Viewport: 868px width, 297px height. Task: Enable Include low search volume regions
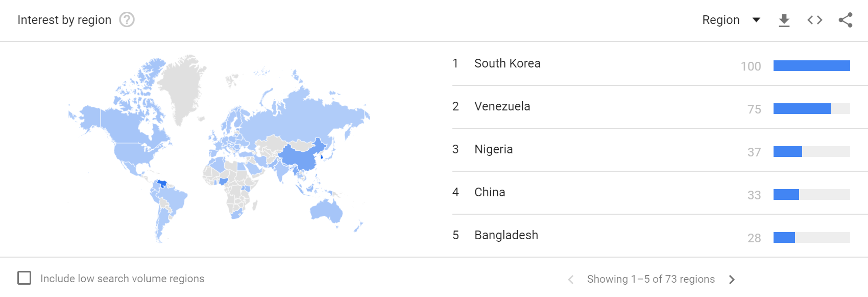click(x=25, y=278)
